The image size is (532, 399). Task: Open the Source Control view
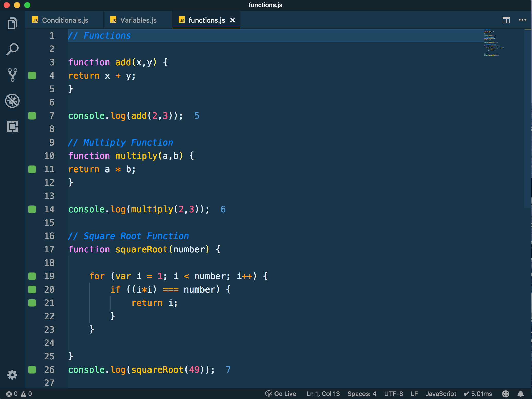12,75
